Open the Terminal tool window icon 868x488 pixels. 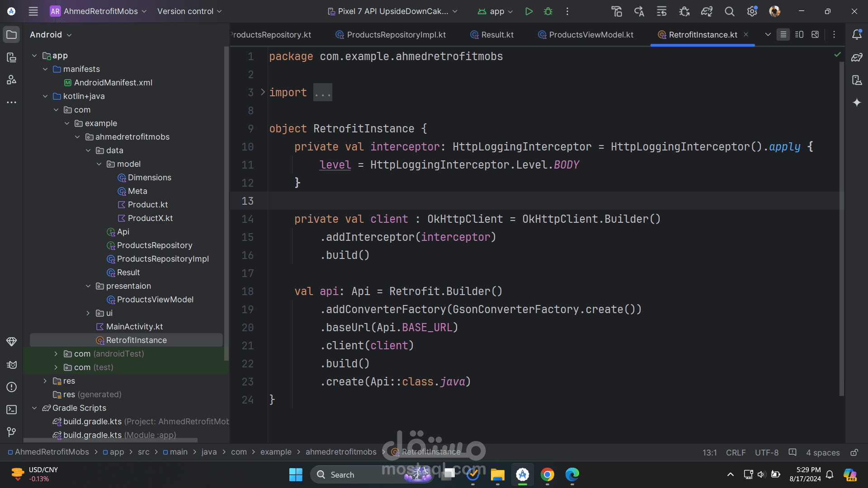pos(12,409)
